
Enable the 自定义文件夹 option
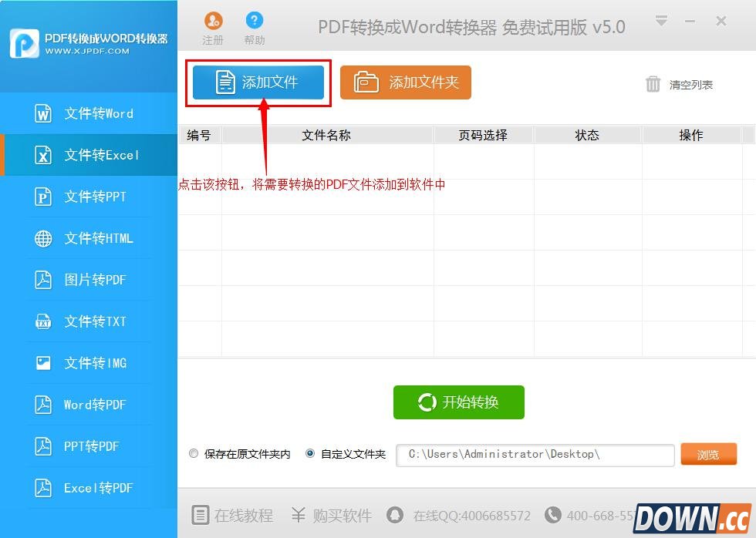pos(310,453)
